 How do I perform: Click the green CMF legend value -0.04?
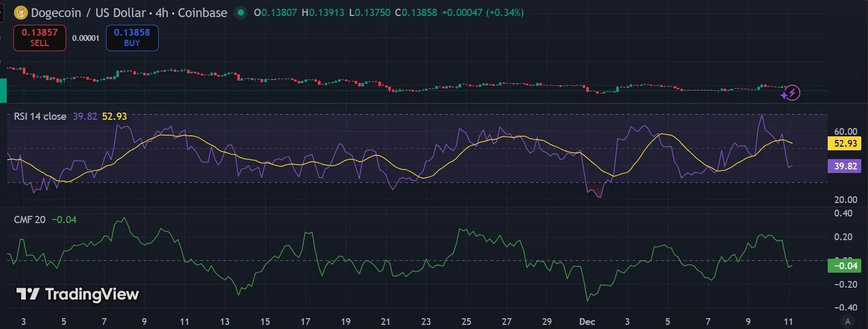(64, 220)
